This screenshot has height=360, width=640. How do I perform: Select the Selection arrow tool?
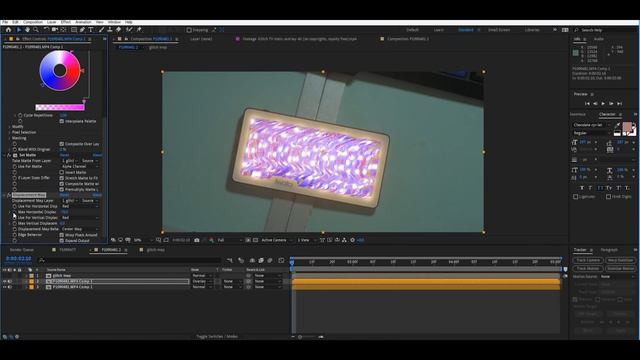point(19,30)
